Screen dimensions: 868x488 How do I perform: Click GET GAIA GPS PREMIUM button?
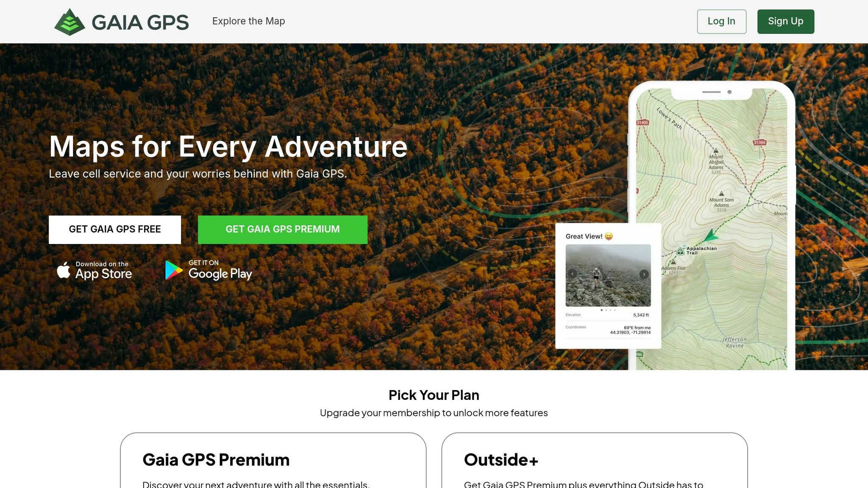(283, 229)
